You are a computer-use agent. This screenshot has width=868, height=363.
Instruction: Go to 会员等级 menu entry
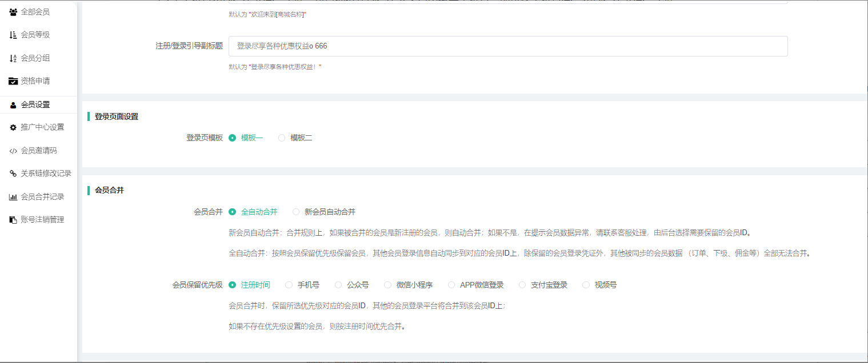coord(35,35)
